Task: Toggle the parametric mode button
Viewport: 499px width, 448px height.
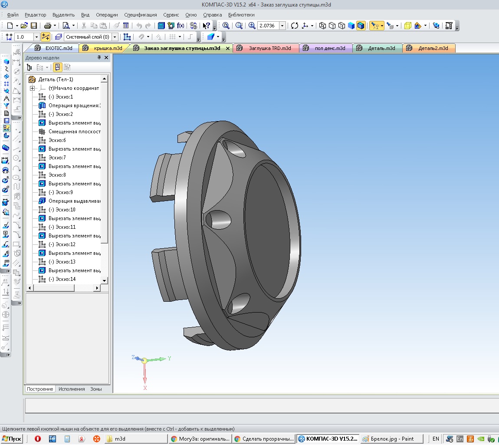Action: [x=46, y=37]
